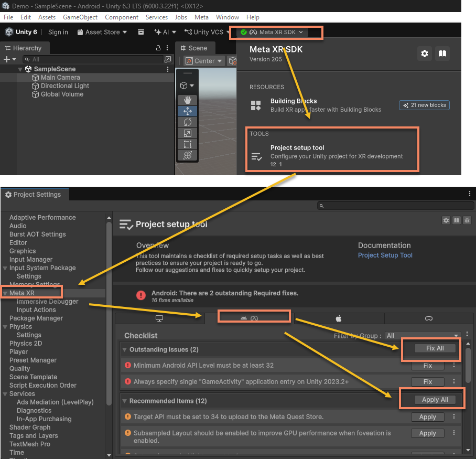Open the Hierarchy add object plus dropdown
Image resolution: width=476 pixels, height=459 pixels.
click(9, 59)
